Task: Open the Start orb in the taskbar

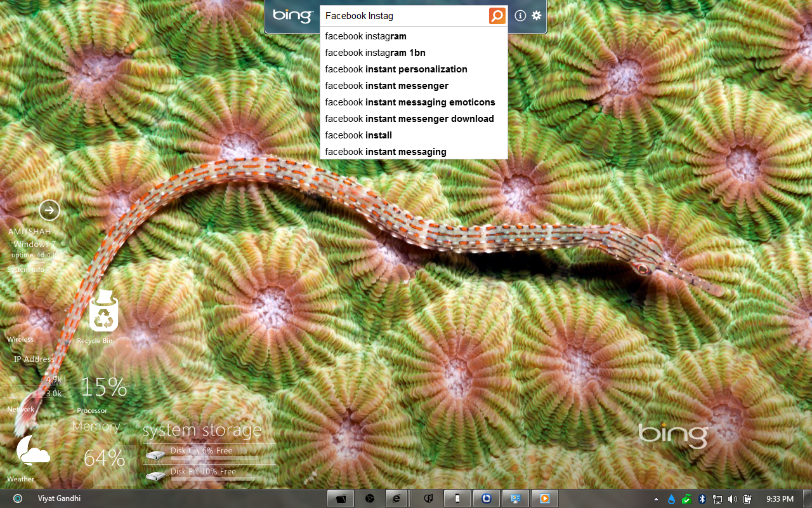Action: point(17,498)
